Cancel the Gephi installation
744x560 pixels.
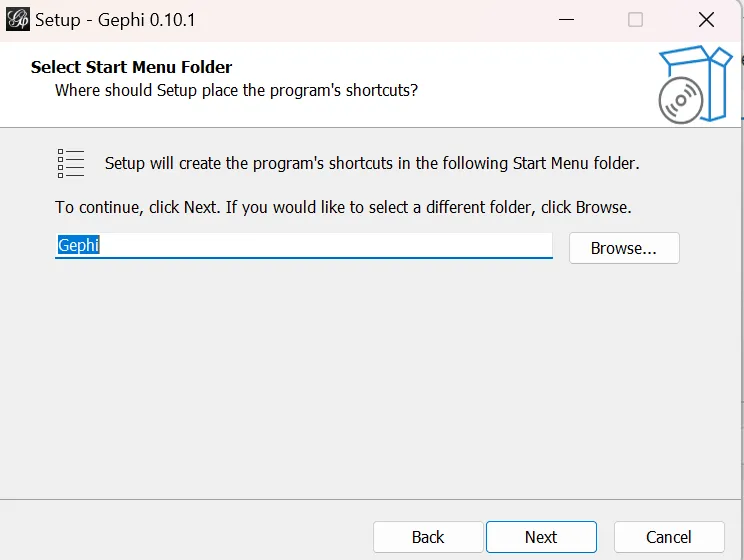(x=668, y=537)
